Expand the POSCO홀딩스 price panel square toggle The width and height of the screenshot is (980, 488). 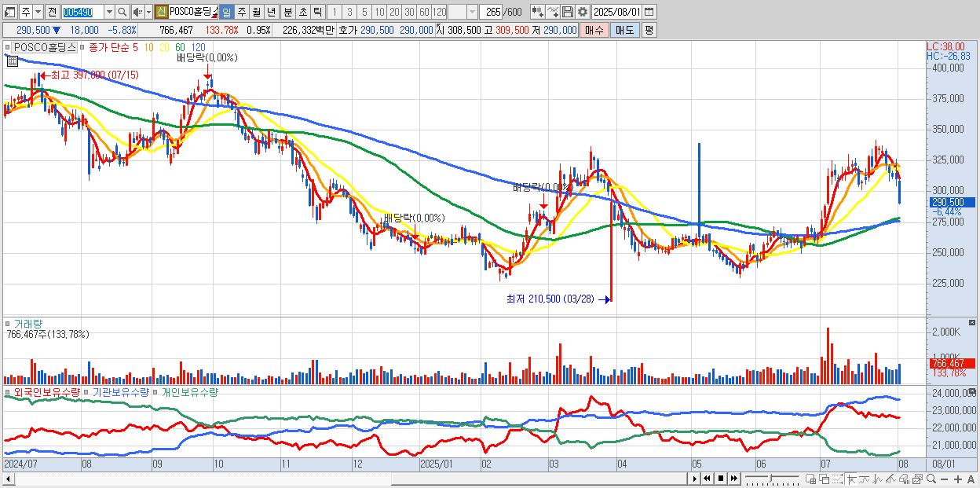coord(8,47)
